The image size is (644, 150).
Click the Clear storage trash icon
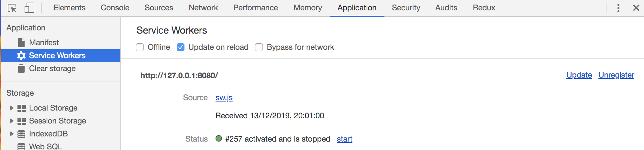(21, 69)
